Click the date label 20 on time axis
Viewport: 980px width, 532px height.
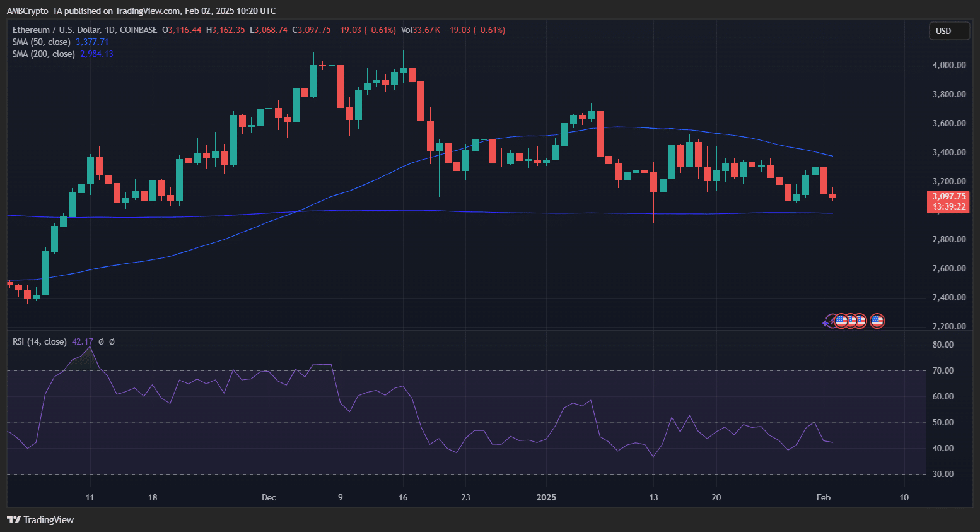pos(716,497)
